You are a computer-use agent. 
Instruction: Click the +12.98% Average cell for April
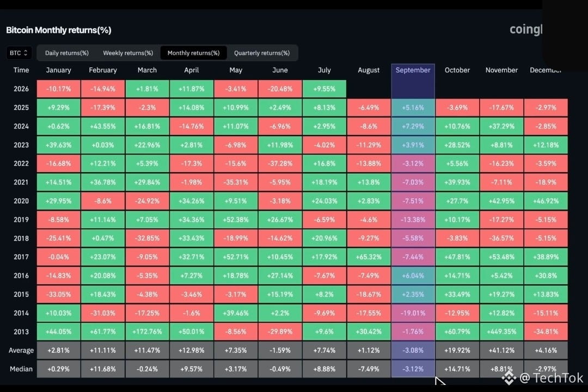click(191, 351)
